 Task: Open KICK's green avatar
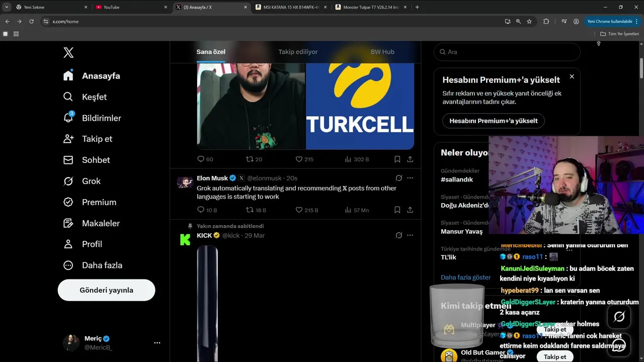pyautogui.click(x=185, y=239)
